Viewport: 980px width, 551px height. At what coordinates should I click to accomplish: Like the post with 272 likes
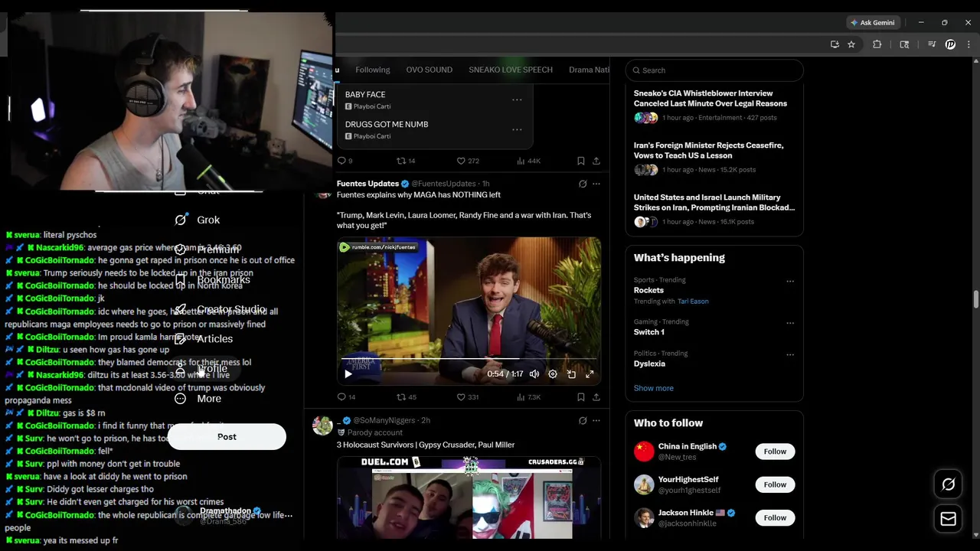(467, 161)
